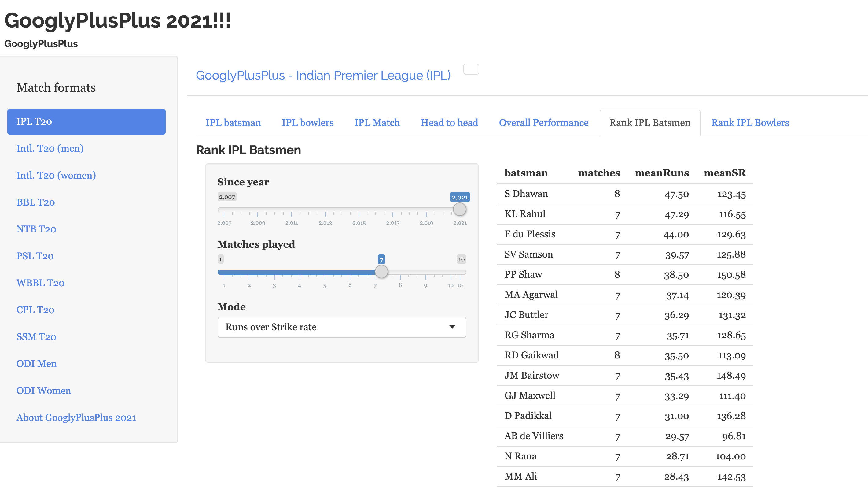Click the S Dhawan table row
The height and width of the screenshot is (490, 868).
pos(624,194)
